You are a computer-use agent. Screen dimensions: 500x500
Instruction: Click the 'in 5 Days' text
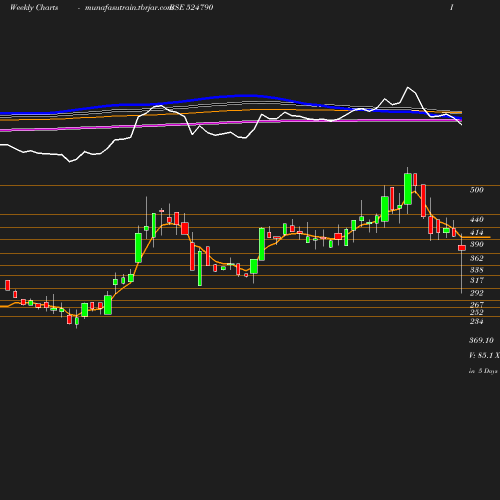[x=483, y=371]
